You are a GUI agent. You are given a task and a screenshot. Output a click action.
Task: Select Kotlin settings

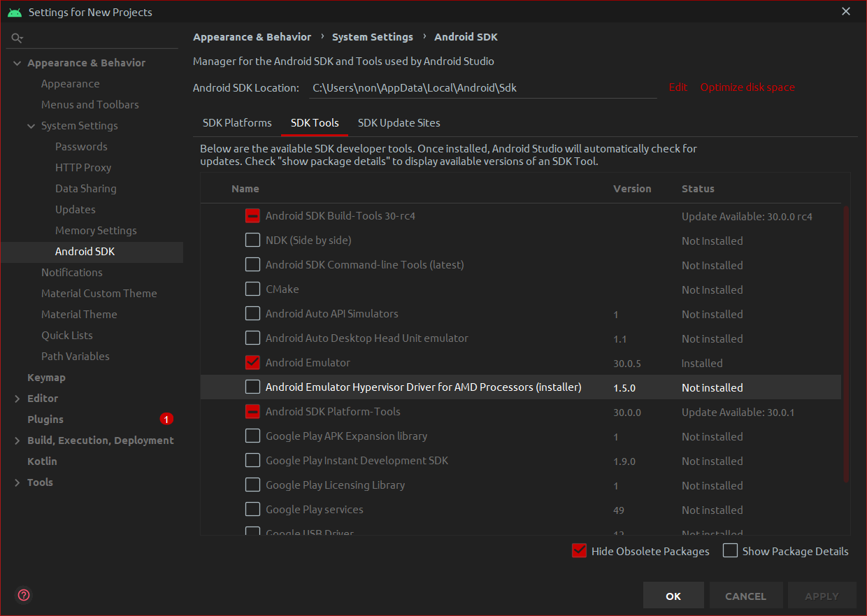coord(42,461)
